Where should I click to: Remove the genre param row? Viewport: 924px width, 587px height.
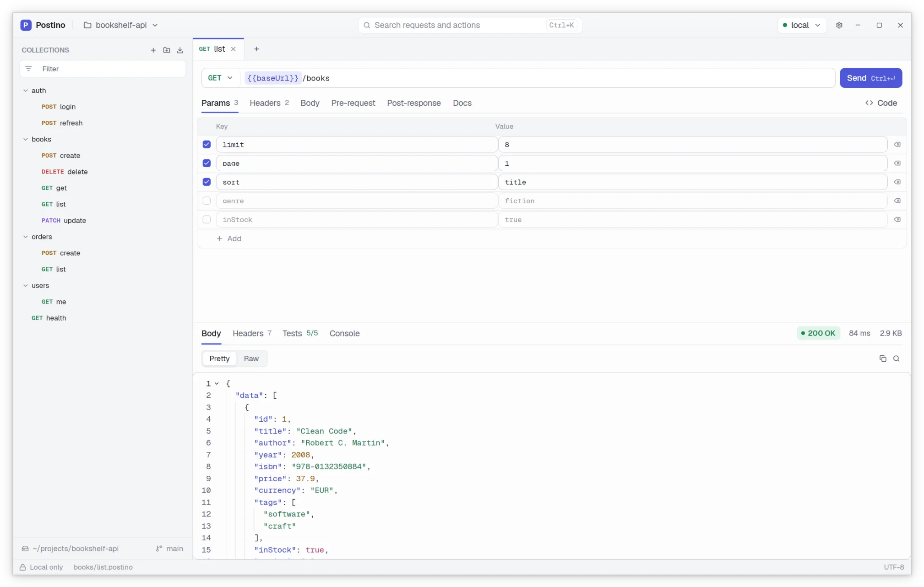pos(897,201)
